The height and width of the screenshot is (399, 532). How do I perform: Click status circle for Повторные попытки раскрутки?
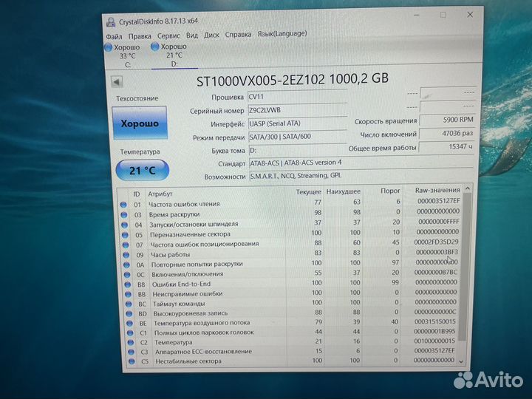[x=126, y=265]
